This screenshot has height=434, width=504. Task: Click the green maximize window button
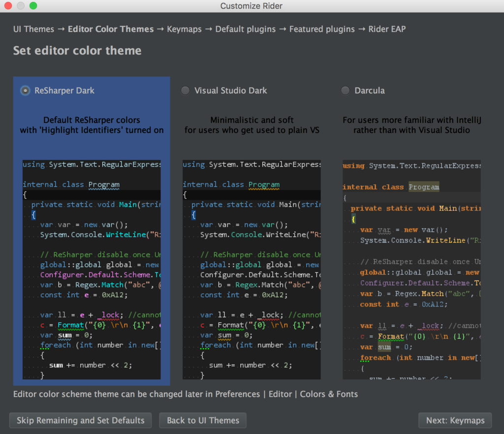pyautogui.click(x=33, y=5)
